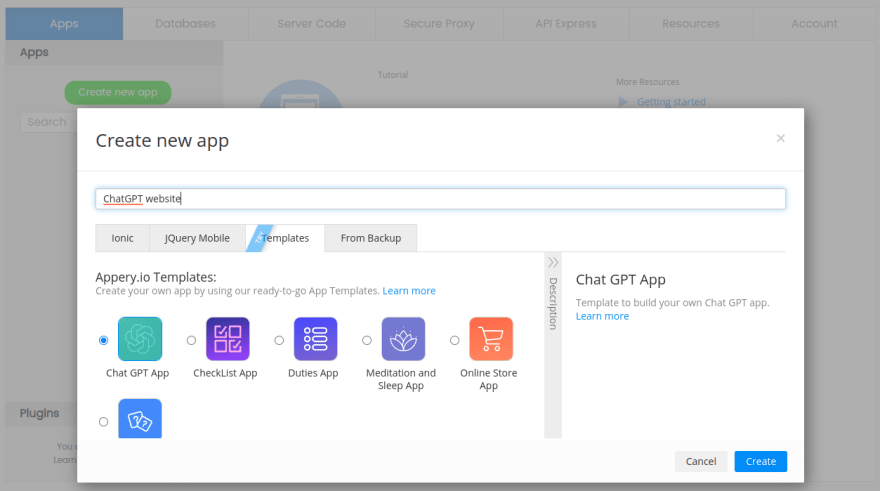Viewport: 880px width, 491px height.
Task: Click the Online Store App label
Action: (488, 379)
